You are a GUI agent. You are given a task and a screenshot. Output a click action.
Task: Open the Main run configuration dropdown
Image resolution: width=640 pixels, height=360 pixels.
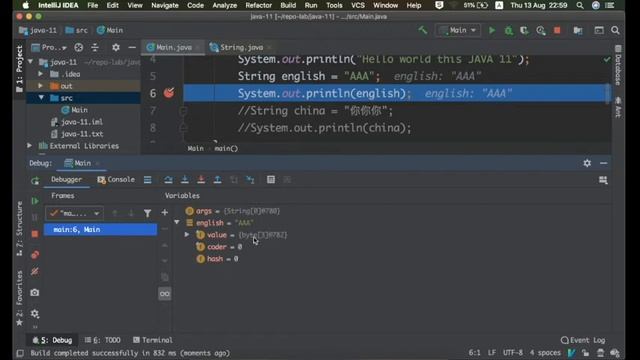458,30
